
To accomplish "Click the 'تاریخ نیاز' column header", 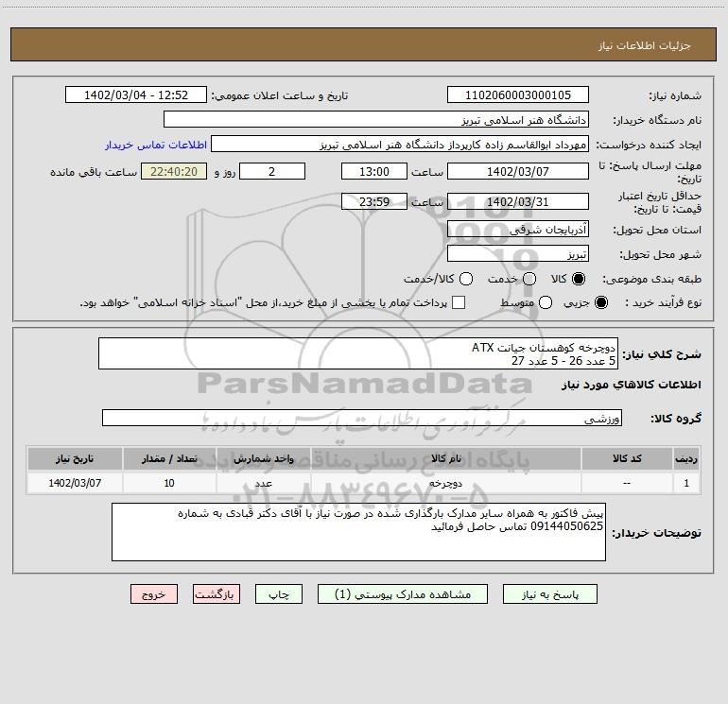I will point(75,458).
